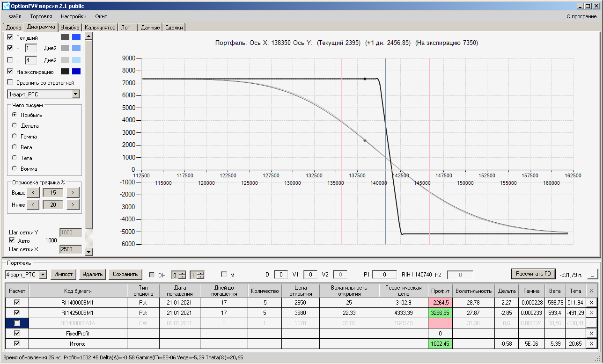Open the 4-вар-т_РТС portfolio dropdown
The height and width of the screenshot is (364, 603).
coord(43,274)
